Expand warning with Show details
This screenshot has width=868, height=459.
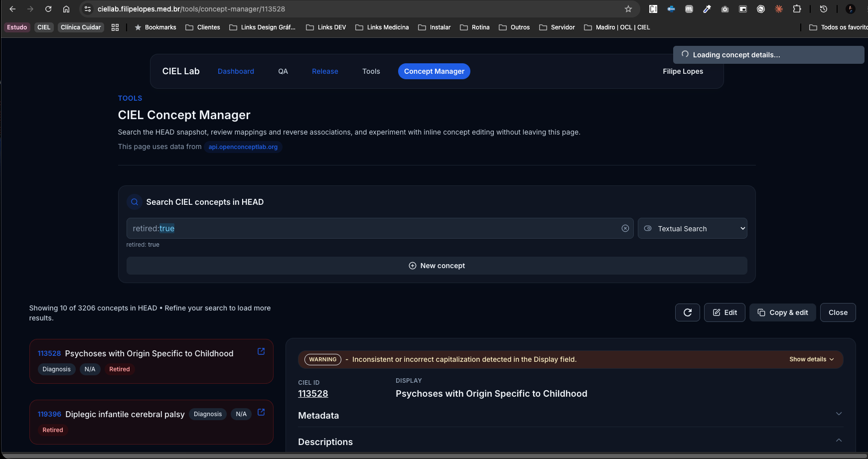(812, 359)
